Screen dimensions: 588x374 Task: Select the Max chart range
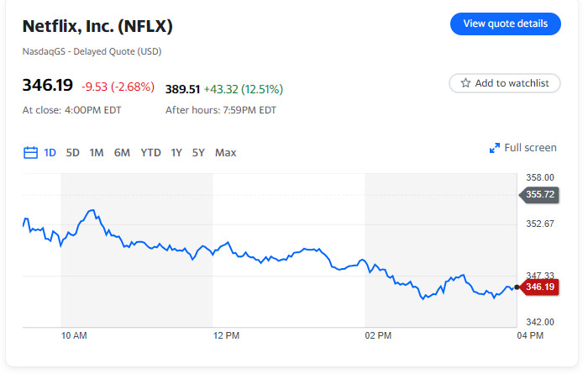226,153
